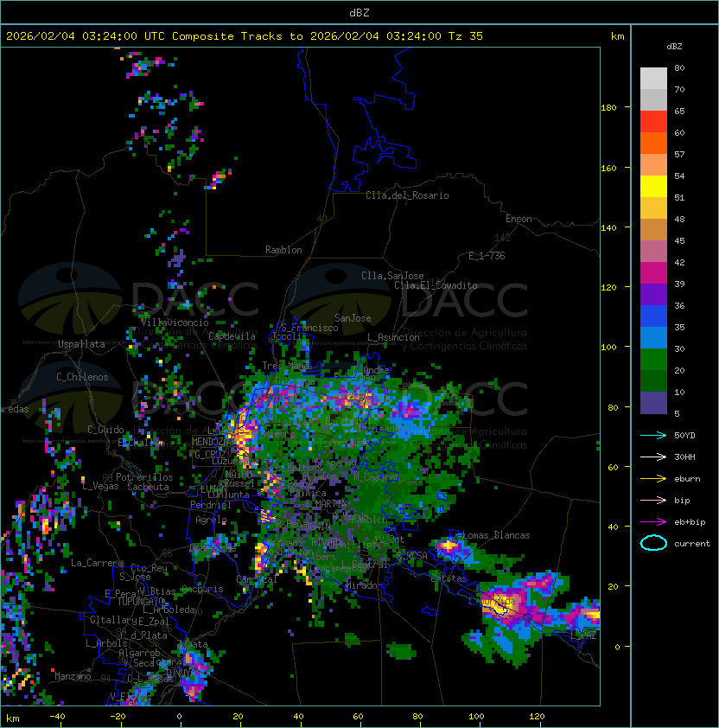The width and height of the screenshot is (719, 728).
Task: Click the 'Capdevila' map label
Action: tap(232, 336)
